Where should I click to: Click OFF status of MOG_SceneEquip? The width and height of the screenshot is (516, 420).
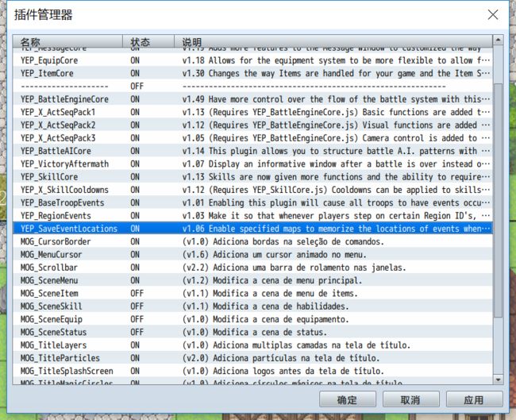coord(137,319)
